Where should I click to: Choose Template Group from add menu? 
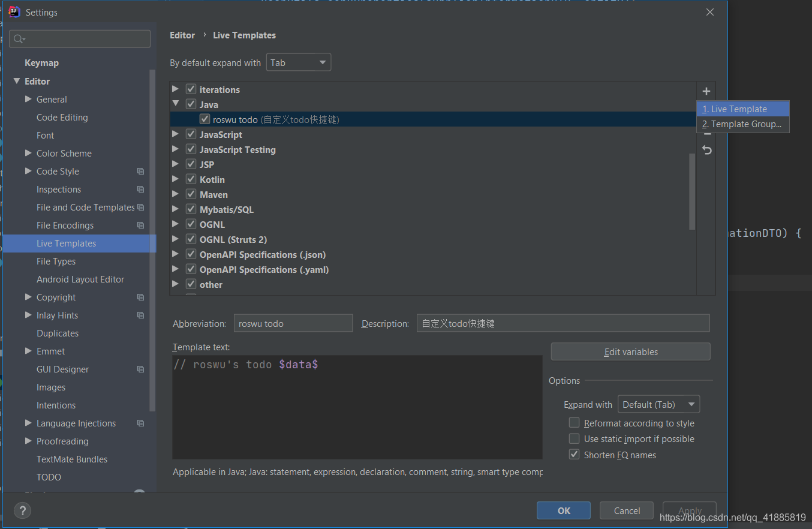click(x=742, y=124)
